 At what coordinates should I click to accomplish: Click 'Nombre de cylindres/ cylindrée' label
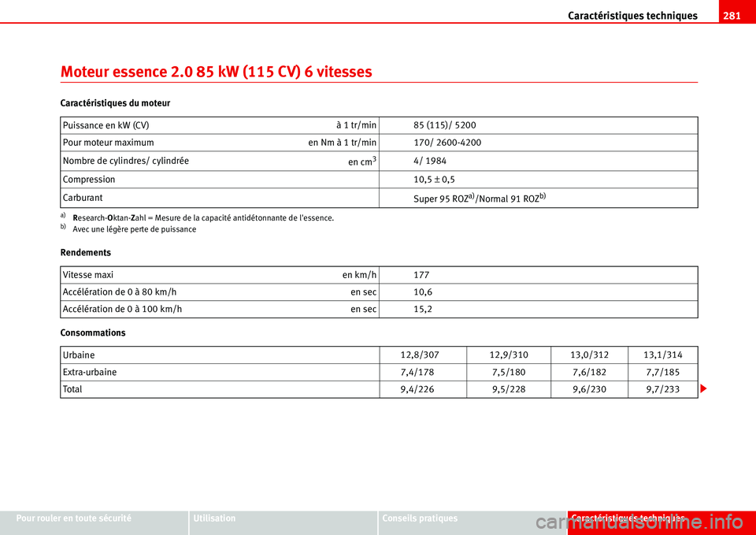pyautogui.click(x=126, y=161)
